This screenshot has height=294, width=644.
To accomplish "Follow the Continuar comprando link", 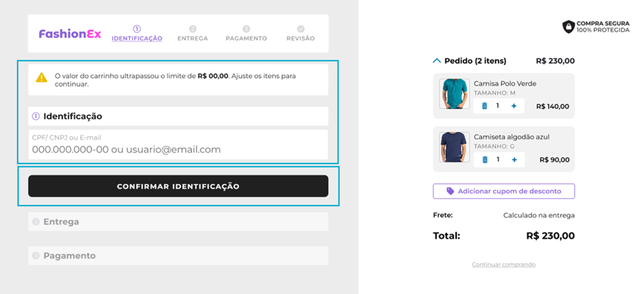I will [x=504, y=265].
